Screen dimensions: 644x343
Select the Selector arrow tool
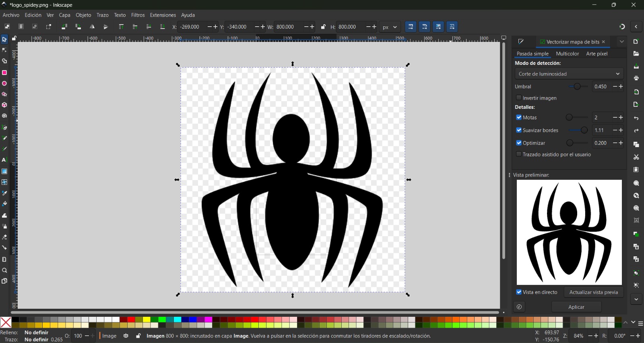click(x=4, y=39)
